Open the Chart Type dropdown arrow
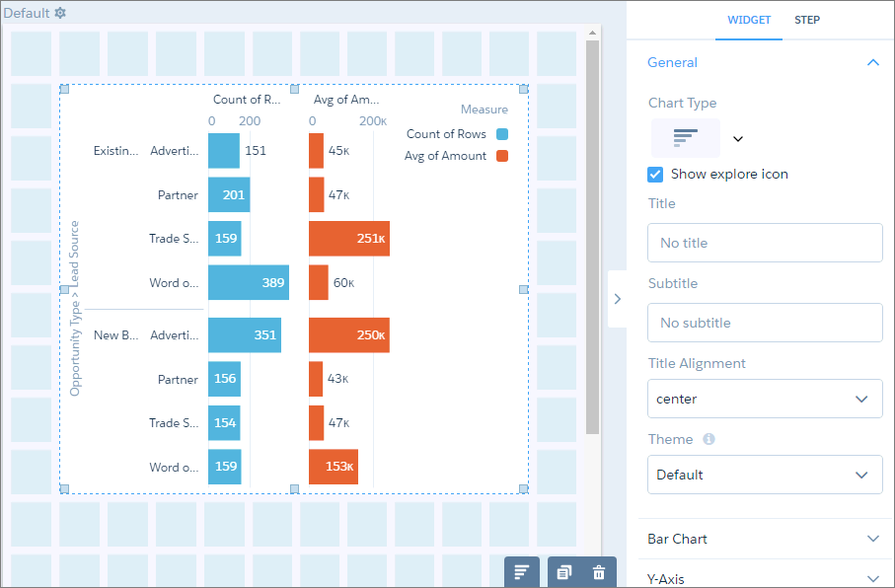Image resolution: width=895 pixels, height=588 pixels. (x=738, y=139)
